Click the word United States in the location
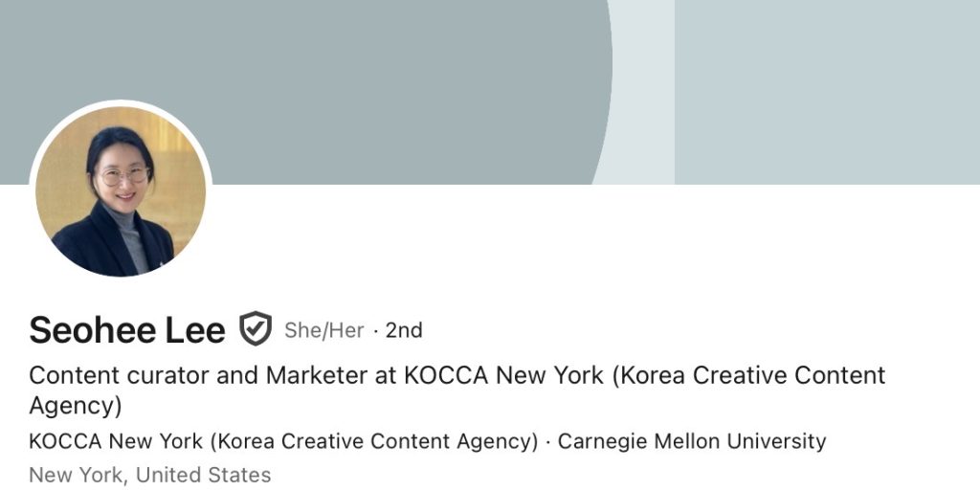980x491 pixels. 203,475
